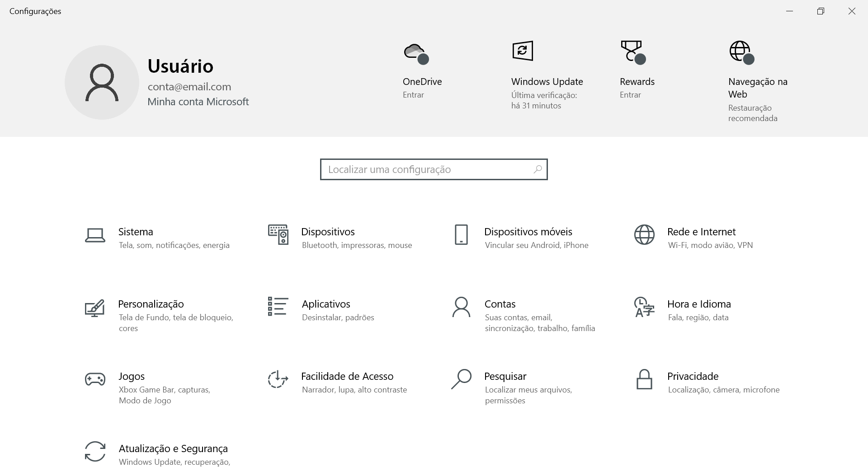Click 'Localizar meus arquivos' description
This screenshot has width=868, height=467.
(x=528, y=390)
